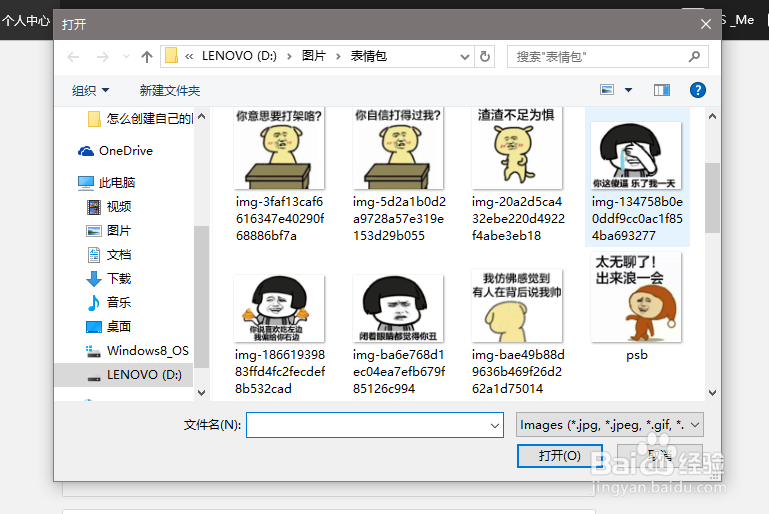Image resolution: width=769 pixels, height=514 pixels.
Task: Open the 桌面 folder
Action: [x=109, y=327]
